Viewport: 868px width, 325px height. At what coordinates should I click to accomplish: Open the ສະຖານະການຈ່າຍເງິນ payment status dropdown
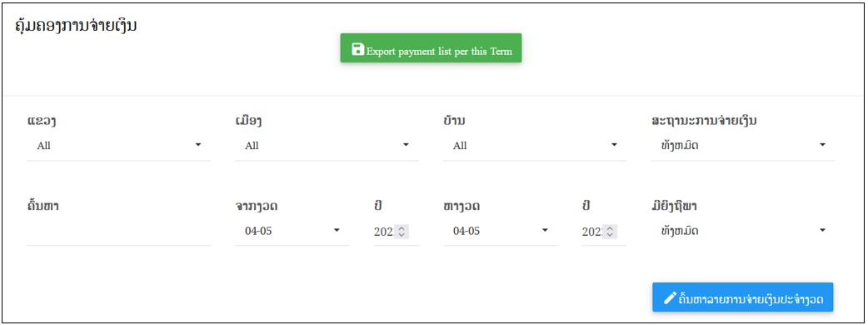pyautogui.click(x=743, y=146)
